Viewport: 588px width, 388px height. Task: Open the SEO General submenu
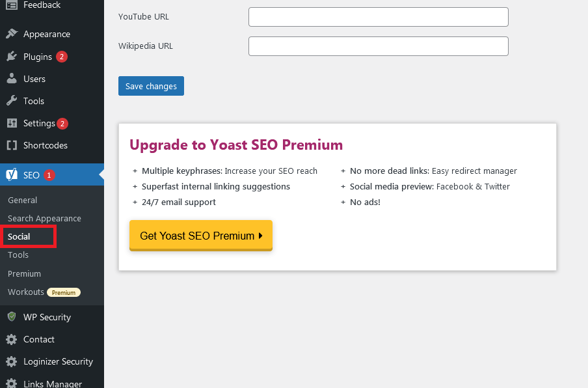click(22, 200)
